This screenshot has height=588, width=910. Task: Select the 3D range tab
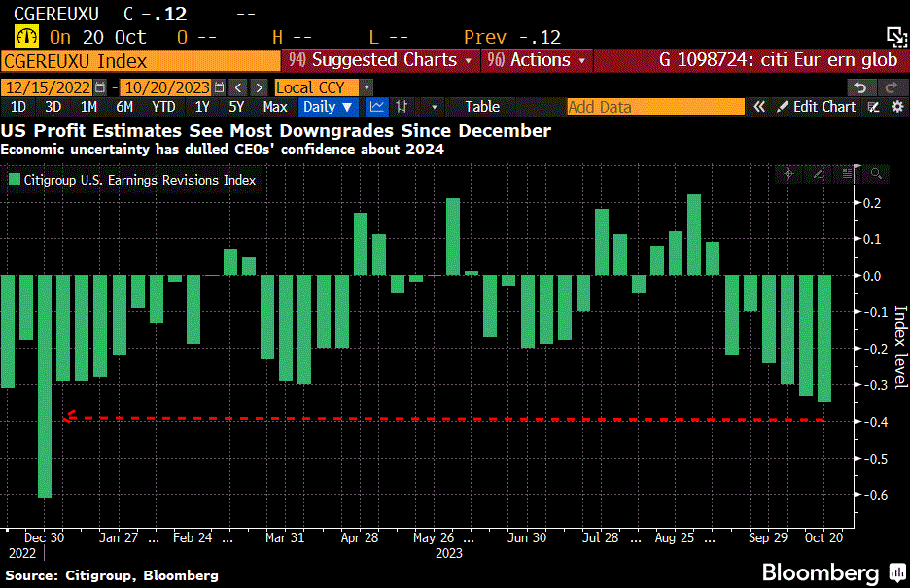pos(52,107)
